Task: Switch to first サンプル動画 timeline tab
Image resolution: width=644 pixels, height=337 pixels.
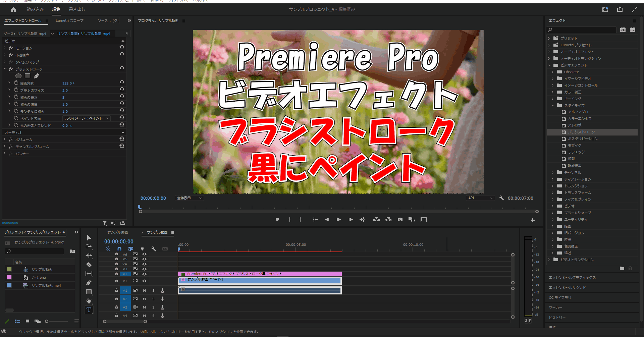Action: point(117,232)
